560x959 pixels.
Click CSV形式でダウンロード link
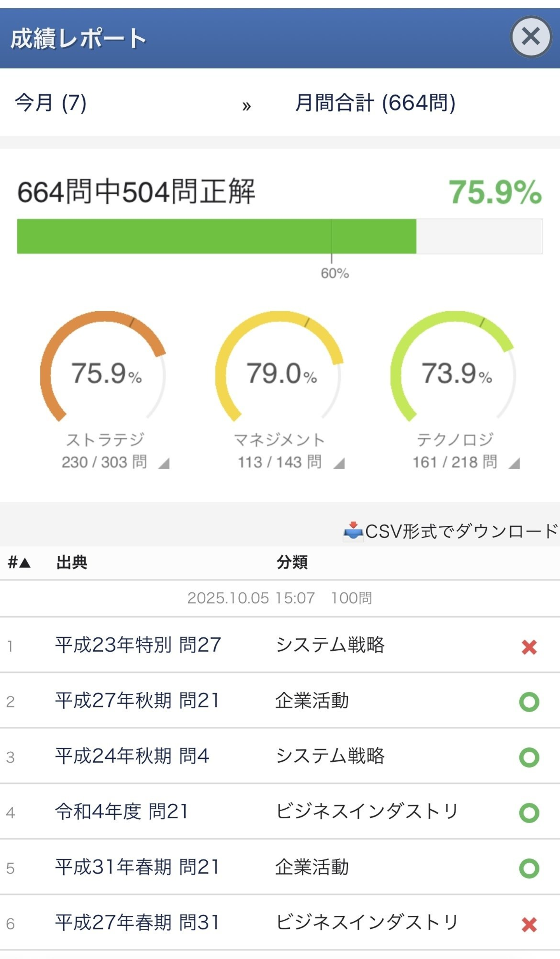(461, 531)
